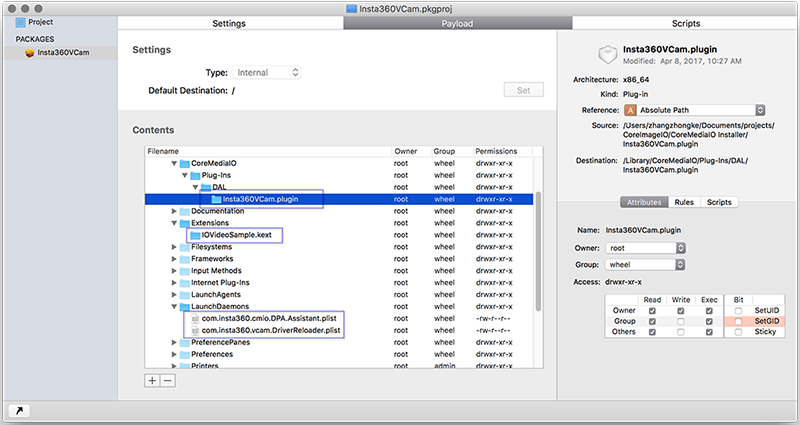Collapse the CoreMediaIO folder triangle

tap(174, 164)
